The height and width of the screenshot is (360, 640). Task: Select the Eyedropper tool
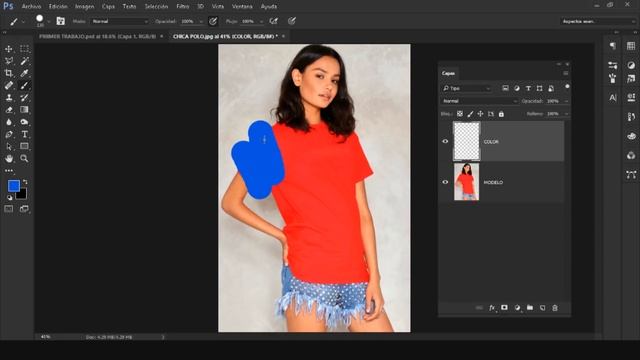click(x=24, y=73)
